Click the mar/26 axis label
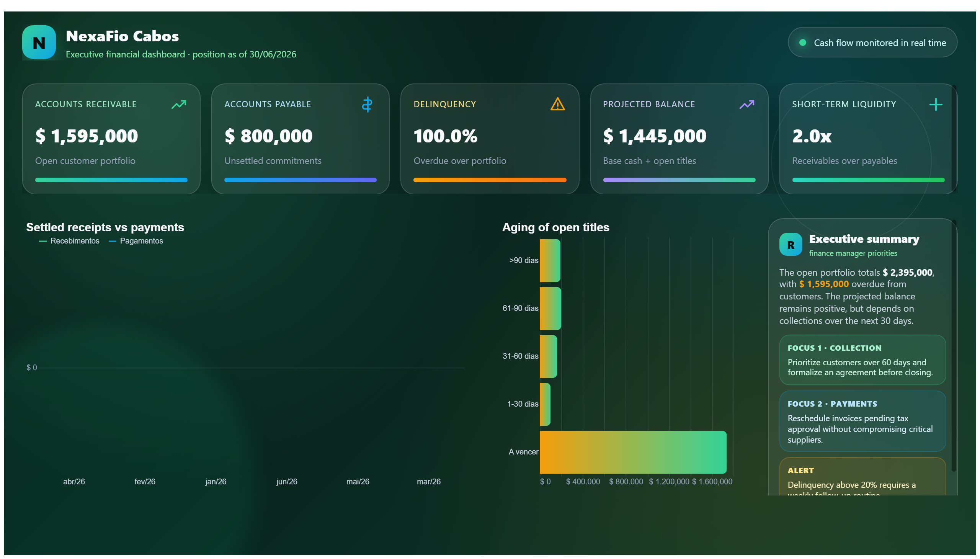This screenshot has width=980, height=559. point(429,482)
